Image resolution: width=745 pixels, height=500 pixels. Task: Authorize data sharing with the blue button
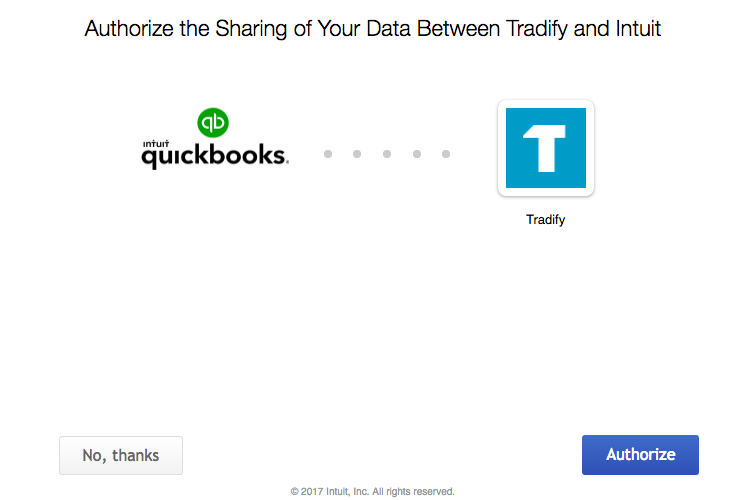(640, 455)
